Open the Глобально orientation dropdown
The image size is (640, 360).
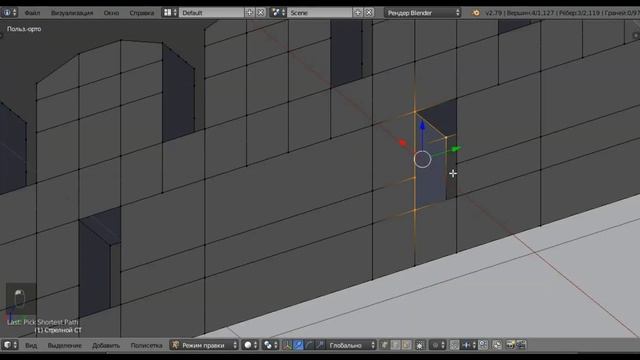351,345
